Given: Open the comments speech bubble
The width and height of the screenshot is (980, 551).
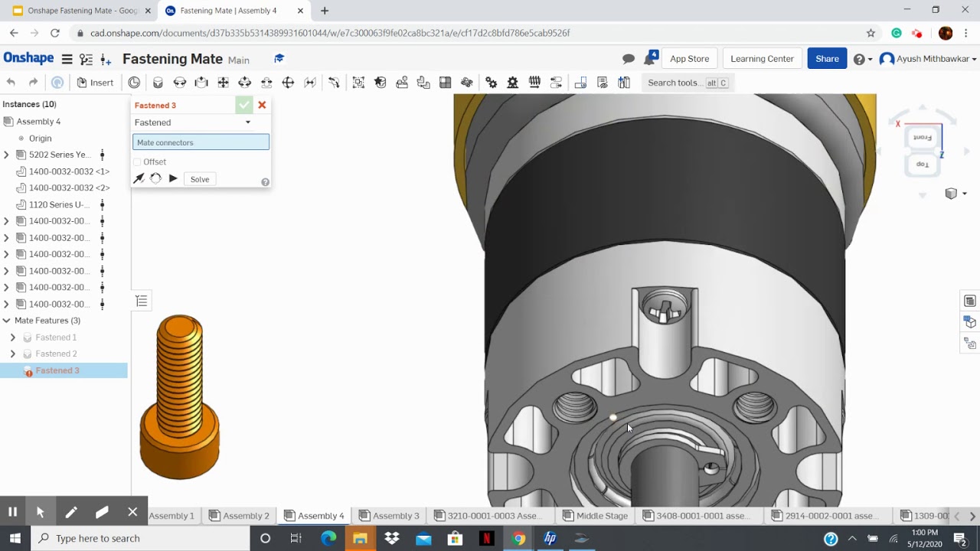Looking at the screenshot, I should pyautogui.click(x=629, y=59).
